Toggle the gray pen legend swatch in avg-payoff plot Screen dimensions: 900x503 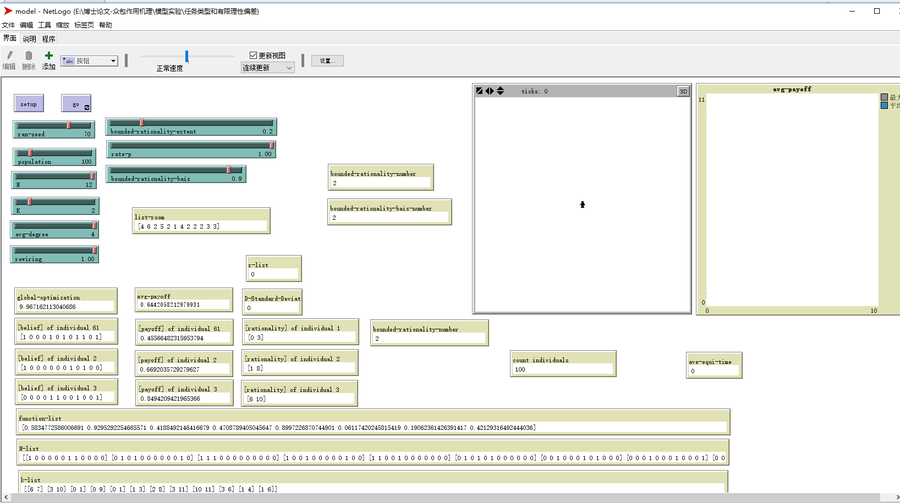pyautogui.click(x=884, y=97)
